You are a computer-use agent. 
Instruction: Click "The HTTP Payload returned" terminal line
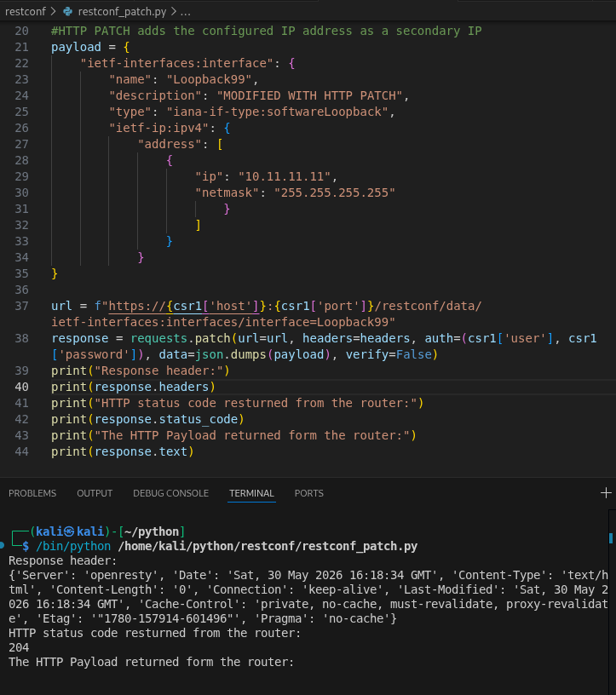[x=151, y=662]
